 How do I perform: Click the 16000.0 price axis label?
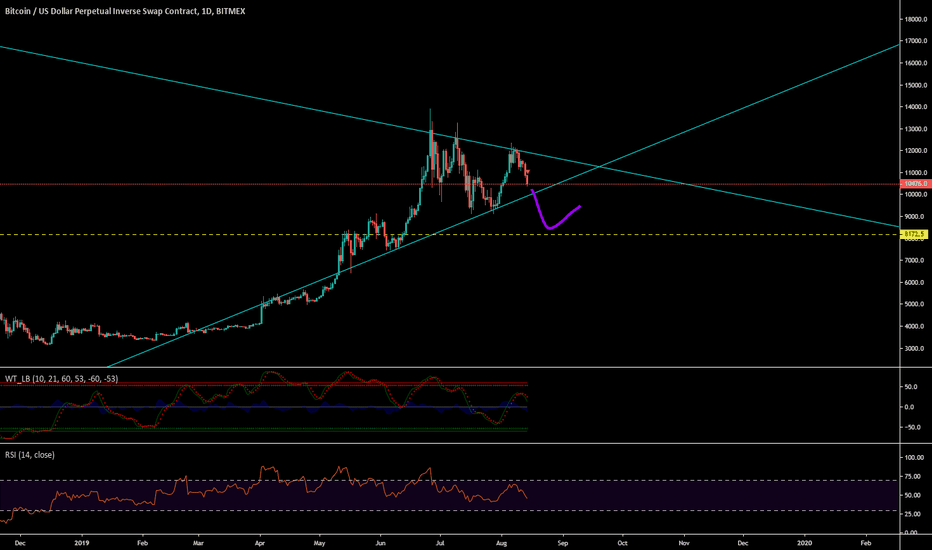click(x=915, y=63)
